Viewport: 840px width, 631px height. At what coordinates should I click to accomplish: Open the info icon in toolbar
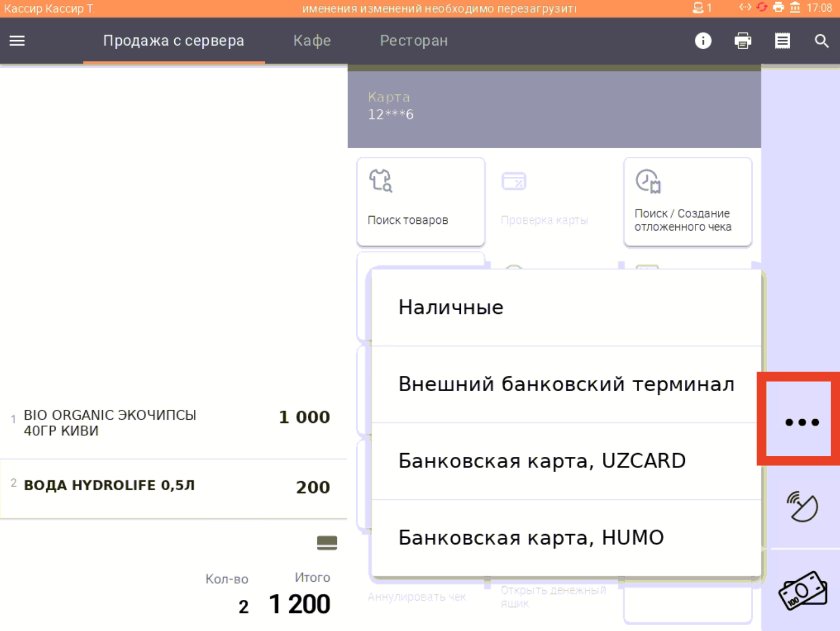point(703,41)
